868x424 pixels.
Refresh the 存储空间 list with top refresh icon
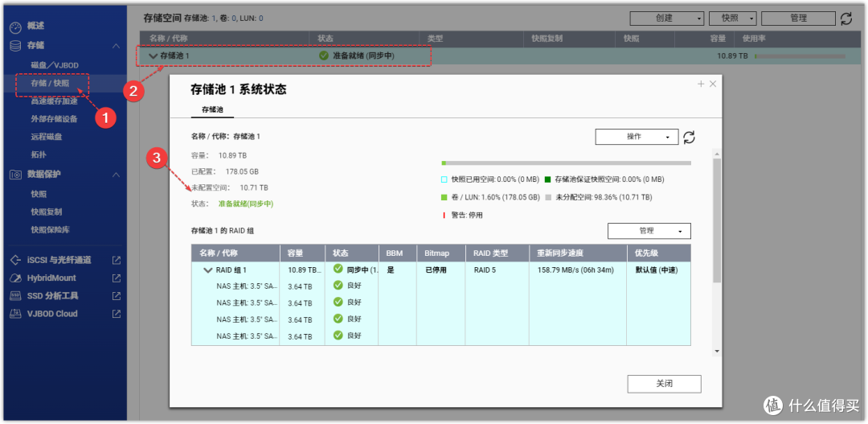(x=845, y=19)
